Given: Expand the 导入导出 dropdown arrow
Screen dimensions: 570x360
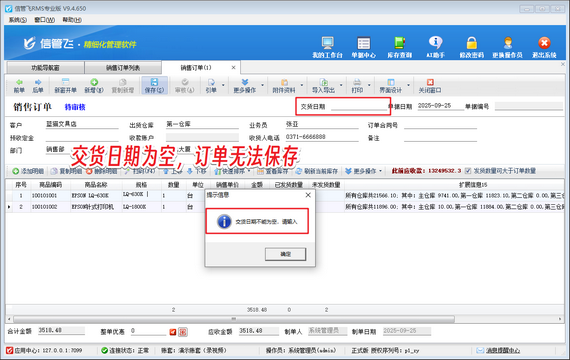Looking at the screenshot, I should (x=341, y=85).
